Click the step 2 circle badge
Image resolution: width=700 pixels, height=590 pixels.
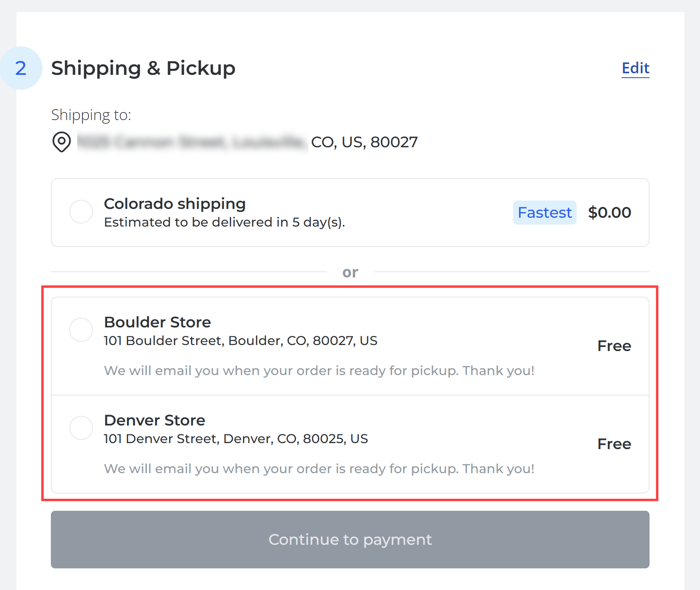click(x=21, y=68)
